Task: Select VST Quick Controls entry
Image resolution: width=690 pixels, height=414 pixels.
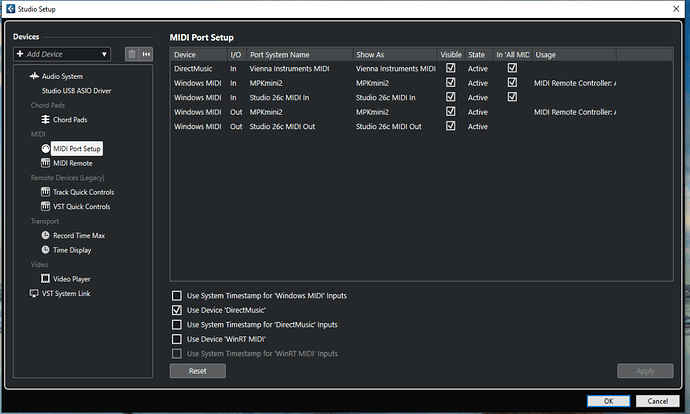Action: (81, 206)
